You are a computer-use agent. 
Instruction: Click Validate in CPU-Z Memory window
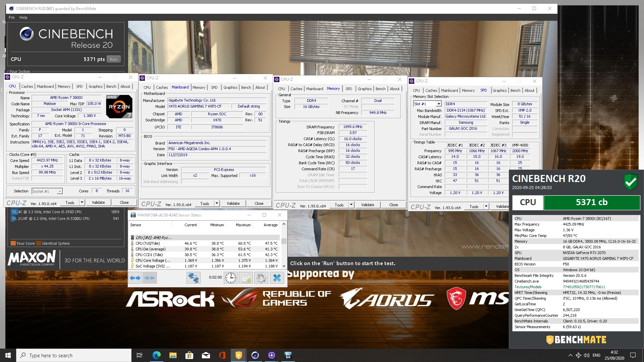(368, 205)
